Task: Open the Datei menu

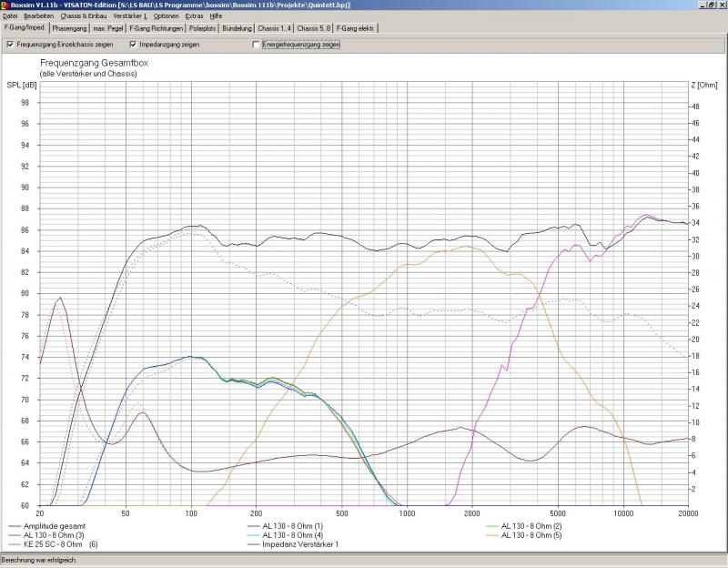Action: coord(10,16)
